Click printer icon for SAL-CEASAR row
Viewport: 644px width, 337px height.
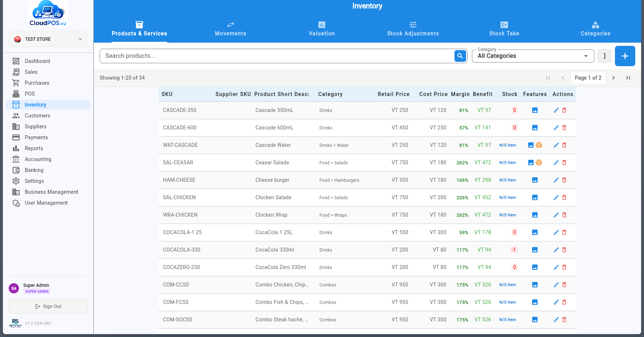[539, 163]
